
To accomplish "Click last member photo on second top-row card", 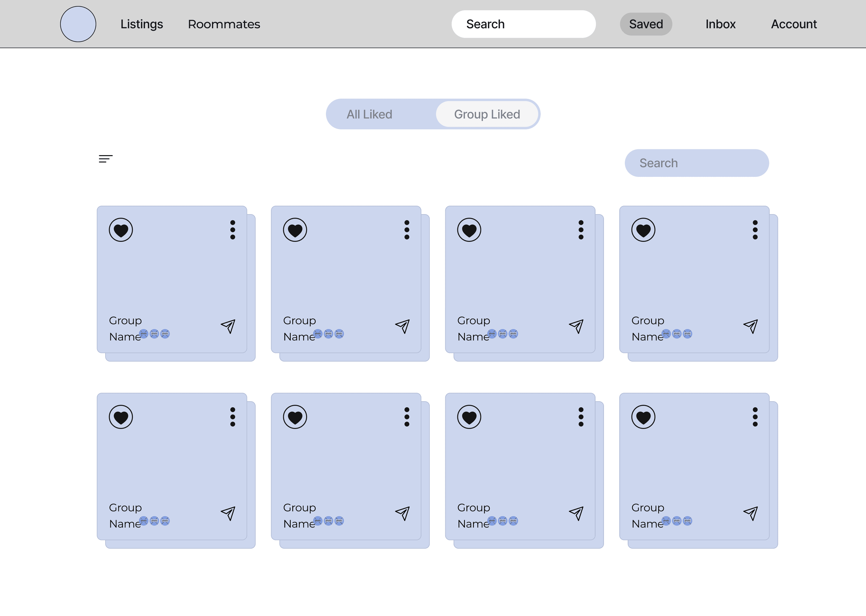I will [339, 334].
